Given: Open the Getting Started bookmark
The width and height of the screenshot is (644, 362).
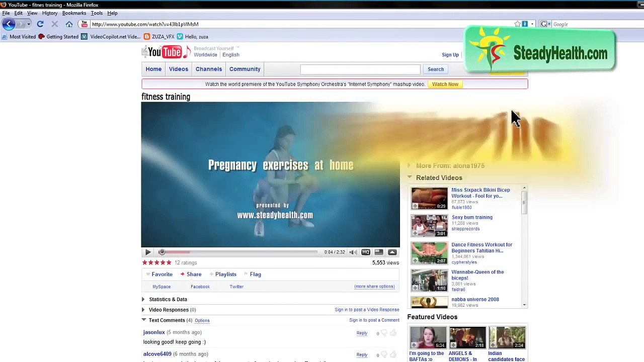Looking at the screenshot, I should [x=58, y=37].
